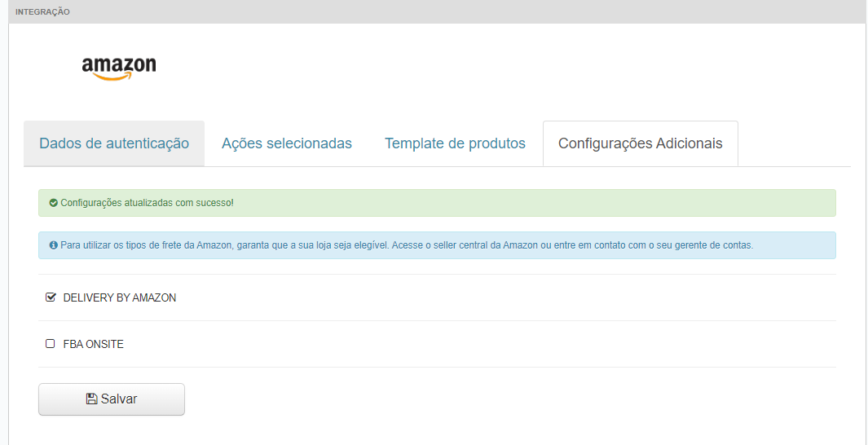Uncheck the DELIVERY BY AMAZON checkbox
The width and height of the screenshot is (868, 445).
[x=51, y=297]
